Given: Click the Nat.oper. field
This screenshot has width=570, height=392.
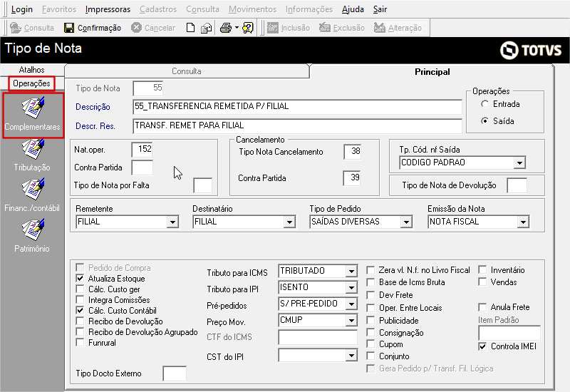Looking at the screenshot, I should click(142, 150).
